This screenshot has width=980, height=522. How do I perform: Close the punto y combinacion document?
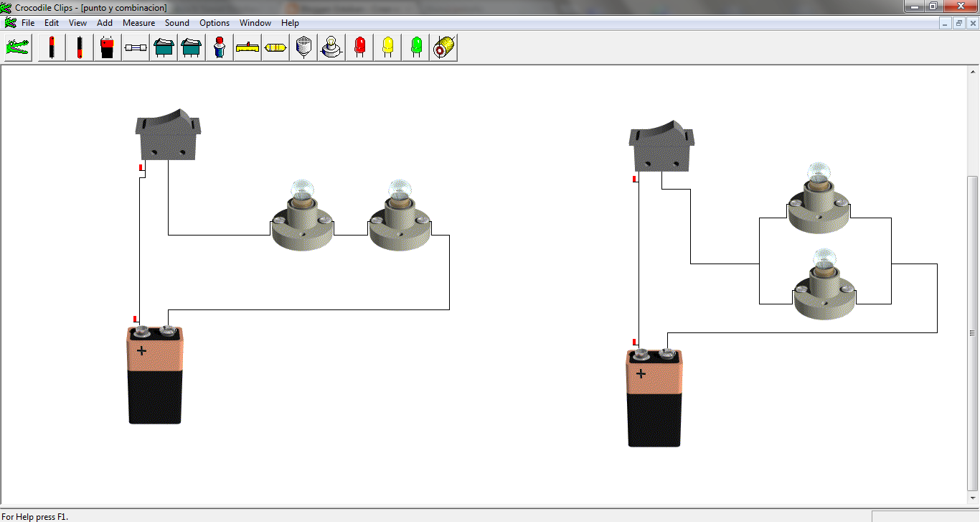(x=972, y=23)
